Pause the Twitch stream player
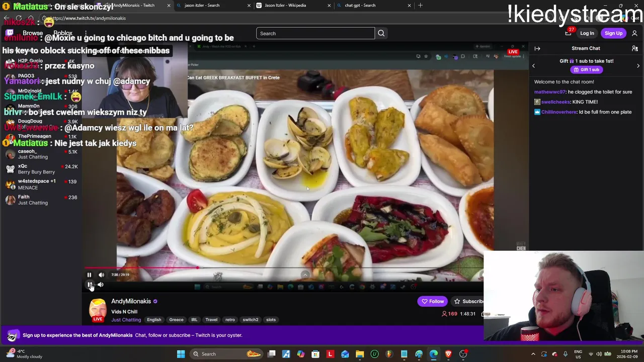Viewport: 644px width, 362px height. click(x=90, y=285)
